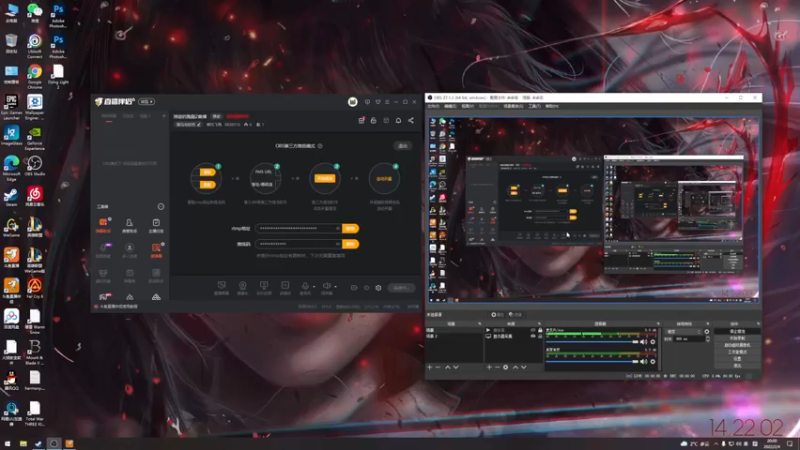Pop out OBS controls dock panel
Viewport: 800px width, 450px height.
click(x=757, y=324)
